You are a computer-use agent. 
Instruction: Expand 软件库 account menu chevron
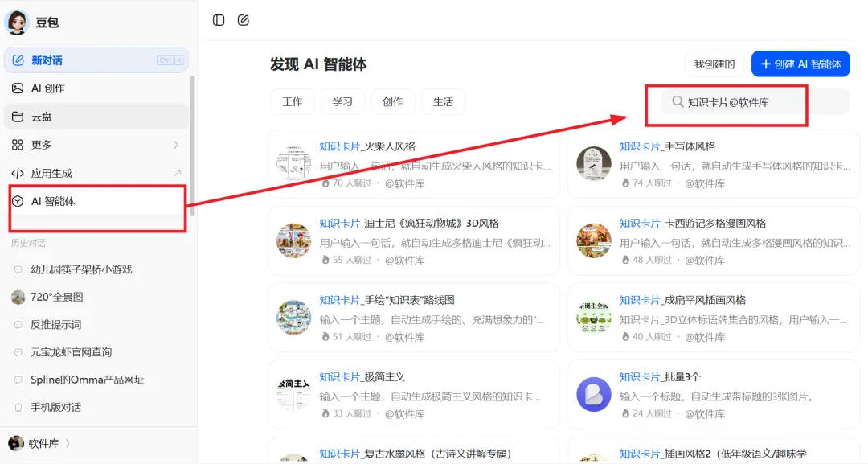[x=68, y=443]
